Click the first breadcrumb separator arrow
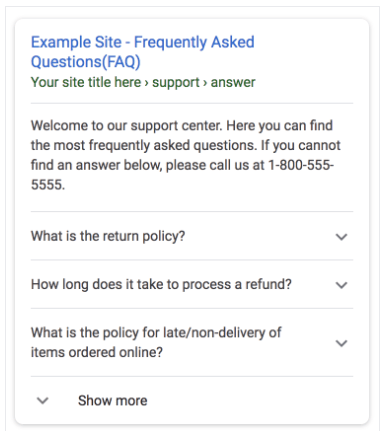 click(x=147, y=83)
